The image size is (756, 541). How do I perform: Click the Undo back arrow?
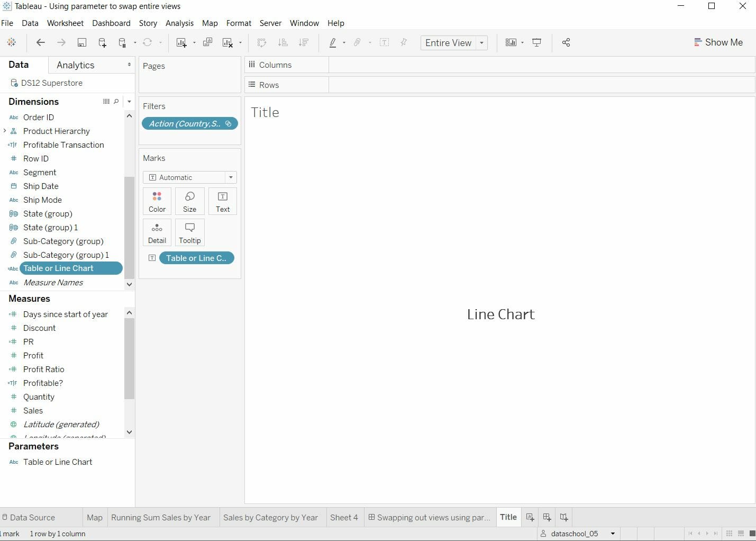[x=40, y=42]
